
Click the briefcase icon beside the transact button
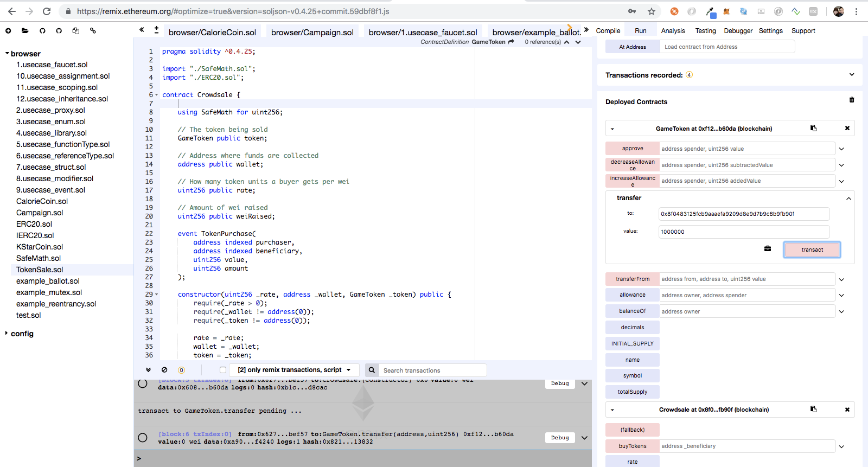tap(767, 249)
